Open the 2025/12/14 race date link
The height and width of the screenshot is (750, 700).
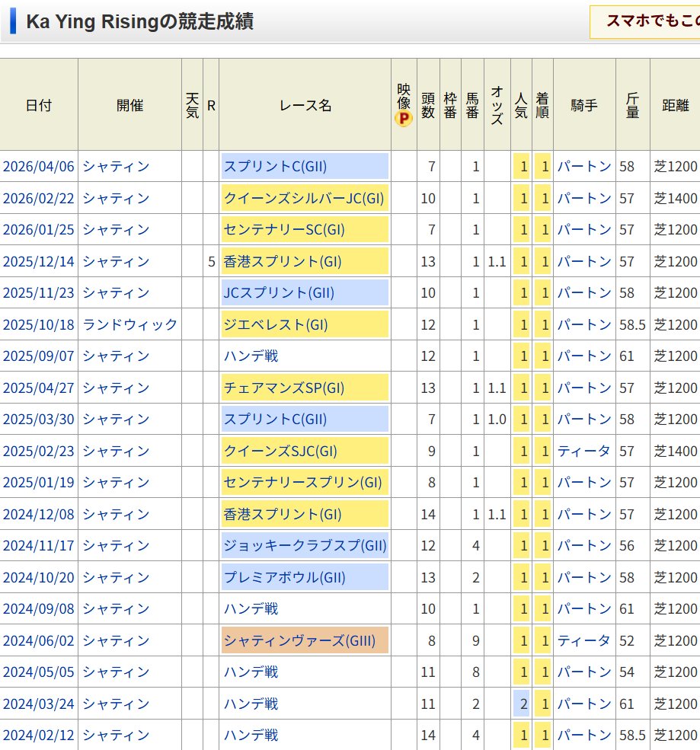tap(39, 262)
